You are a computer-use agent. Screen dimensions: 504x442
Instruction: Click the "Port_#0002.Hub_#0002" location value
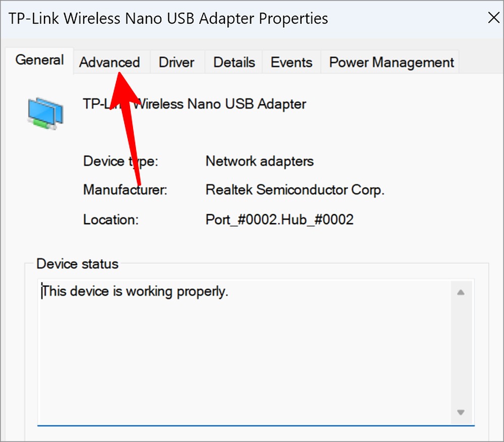pos(279,220)
